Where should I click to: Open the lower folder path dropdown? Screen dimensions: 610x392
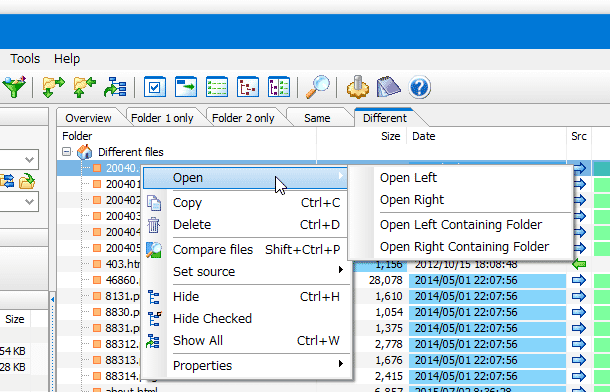[30, 201]
